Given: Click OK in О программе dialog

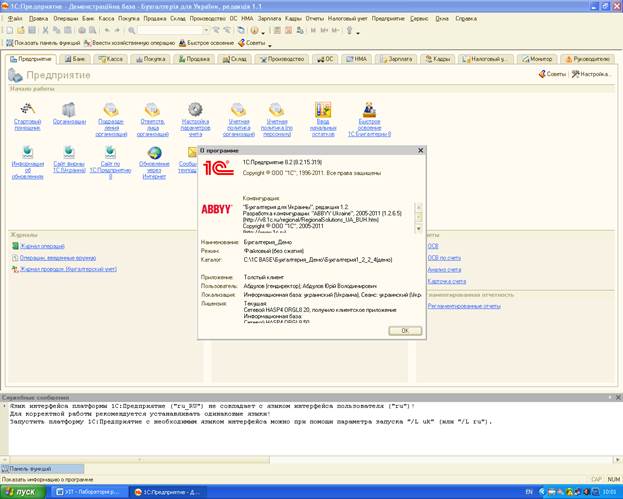Looking at the screenshot, I should (405, 331).
